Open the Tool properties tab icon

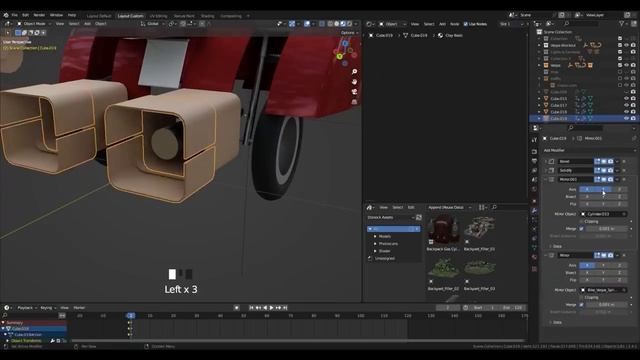tap(534, 140)
